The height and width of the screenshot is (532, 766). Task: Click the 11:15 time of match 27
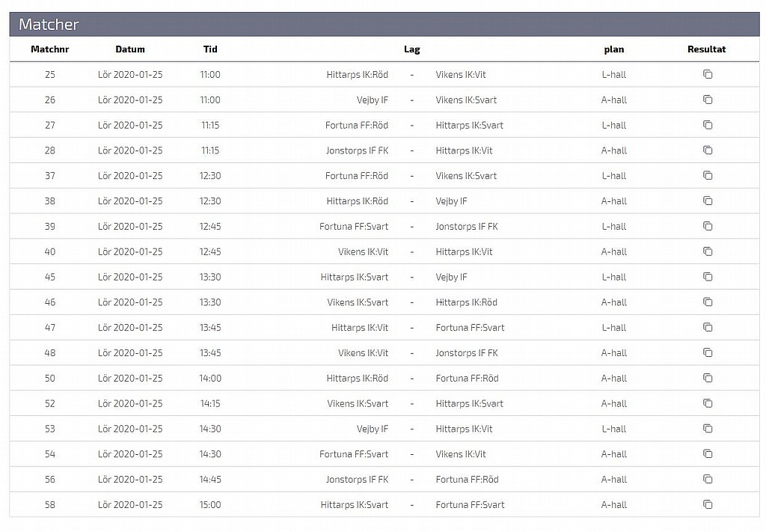pyautogui.click(x=210, y=126)
